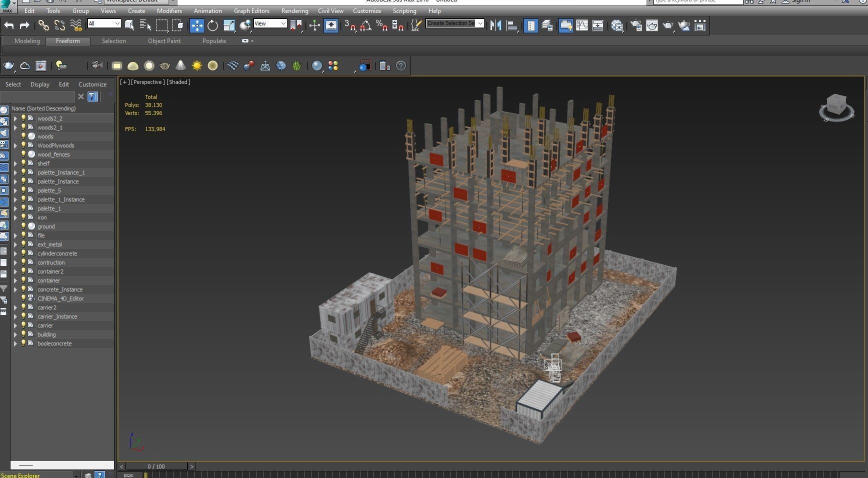Click the Redo arrow icon
Screen dimensions: 868x478
pos(24,25)
